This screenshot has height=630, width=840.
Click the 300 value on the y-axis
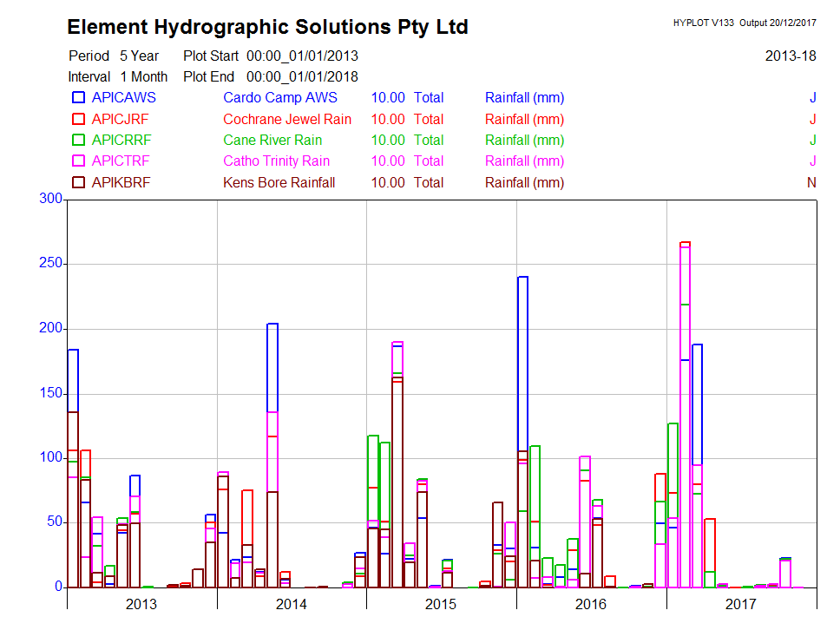click(x=52, y=199)
